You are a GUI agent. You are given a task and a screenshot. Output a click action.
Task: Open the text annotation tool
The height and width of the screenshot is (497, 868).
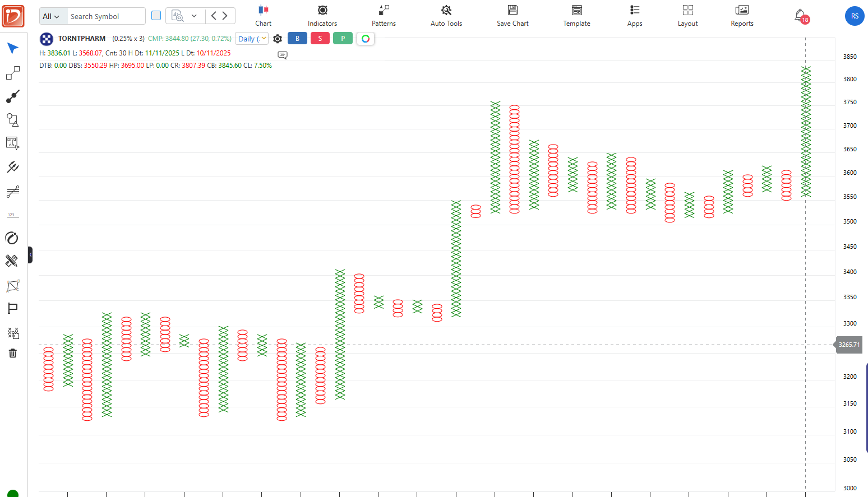point(13,143)
